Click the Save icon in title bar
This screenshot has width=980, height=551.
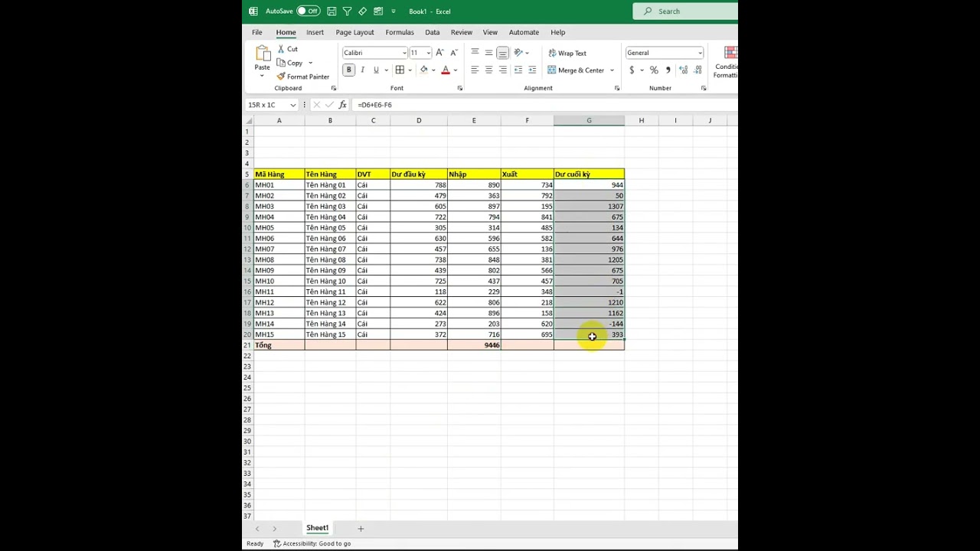click(x=332, y=11)
